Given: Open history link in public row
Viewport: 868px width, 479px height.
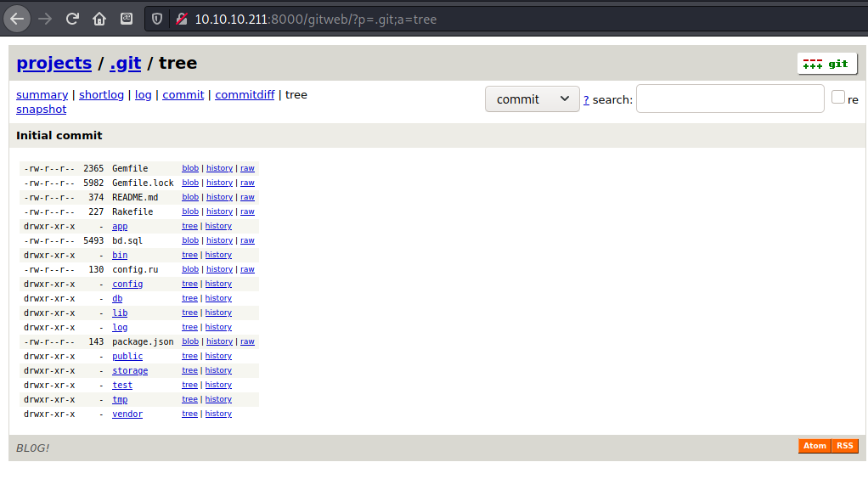Looking at the screenshot, I should click(218, 356).
